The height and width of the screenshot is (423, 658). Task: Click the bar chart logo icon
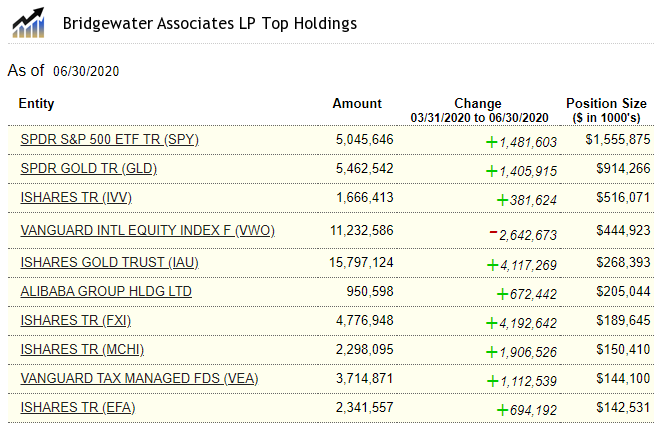click(28, 22)
